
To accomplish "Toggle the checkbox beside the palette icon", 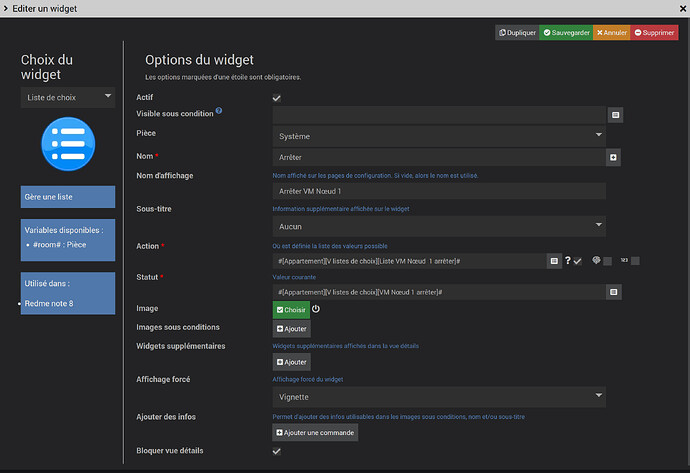I will [606, 261].
